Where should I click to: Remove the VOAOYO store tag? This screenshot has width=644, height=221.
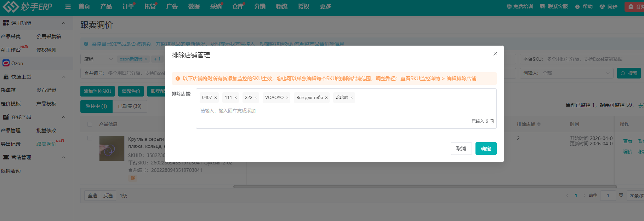(287, 98)
